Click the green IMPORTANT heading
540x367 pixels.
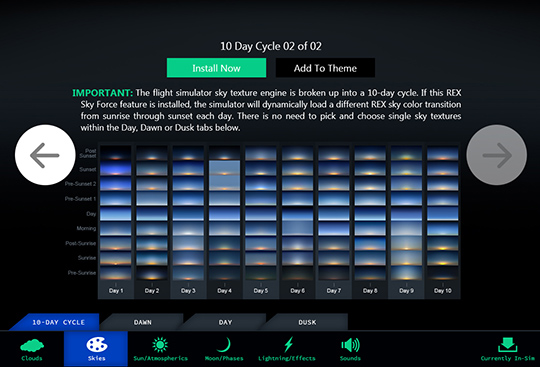pyautogui.click(x=102, y=93)
